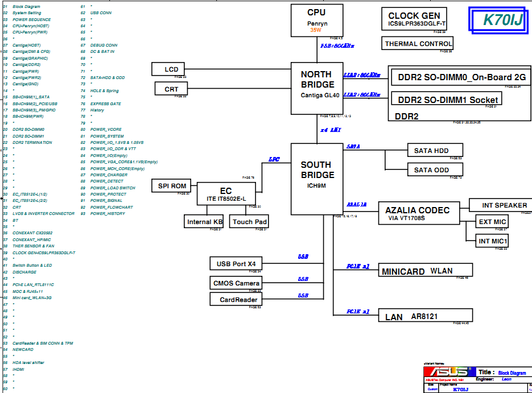Click index entry Cantiga(GRAPHIC)

pyautogui.click(x=30, y=59)
